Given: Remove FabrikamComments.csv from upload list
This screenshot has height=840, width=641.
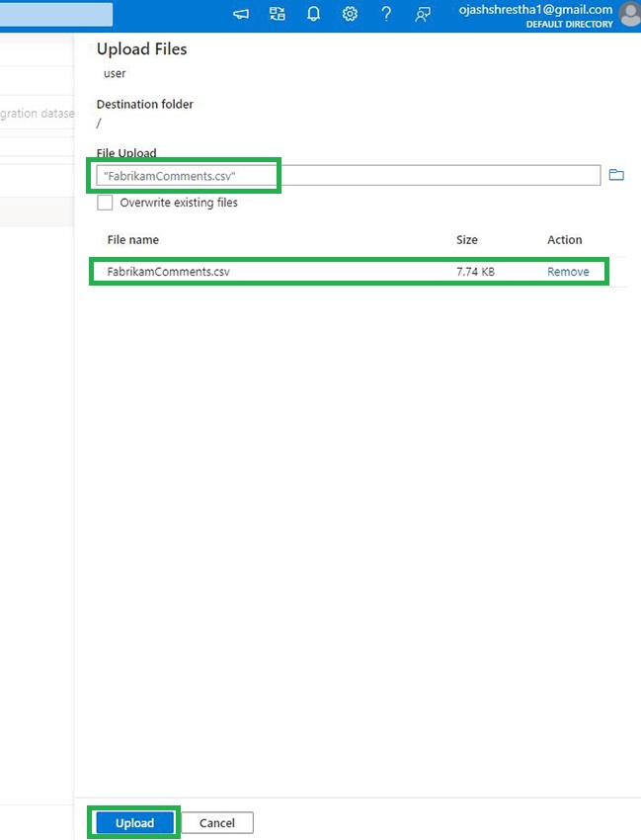Looking at the screenshot, I should [x=568, y=272].
